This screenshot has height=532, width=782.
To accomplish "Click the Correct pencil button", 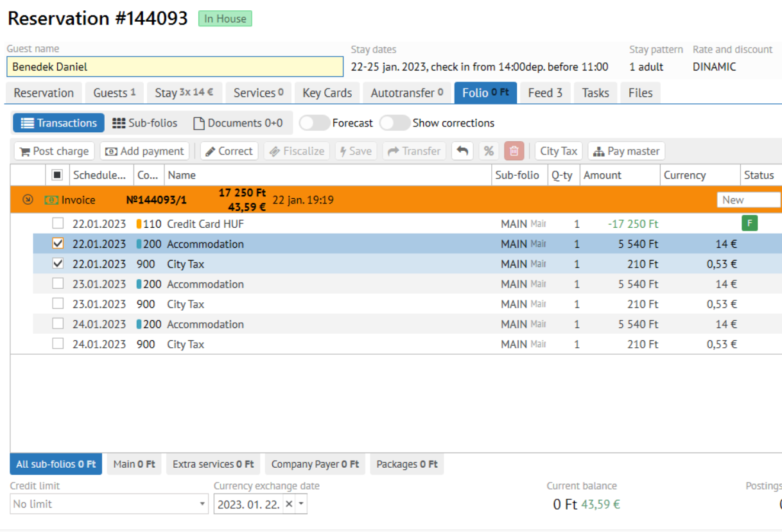I will [x=229, y=151].
